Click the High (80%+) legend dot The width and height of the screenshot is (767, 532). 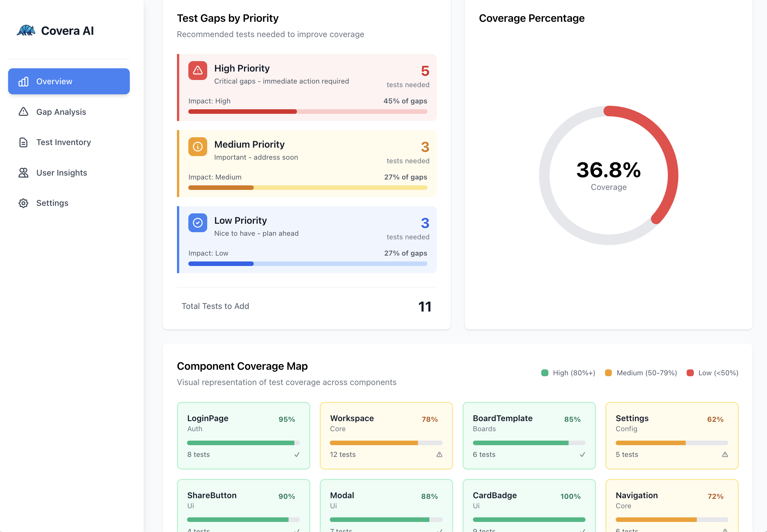tap(545, 373)
